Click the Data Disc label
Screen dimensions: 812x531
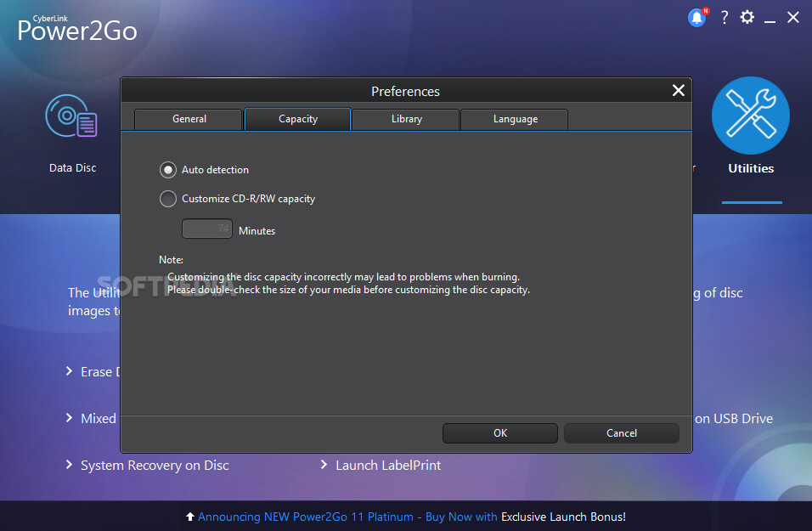[x=72, y=168]
